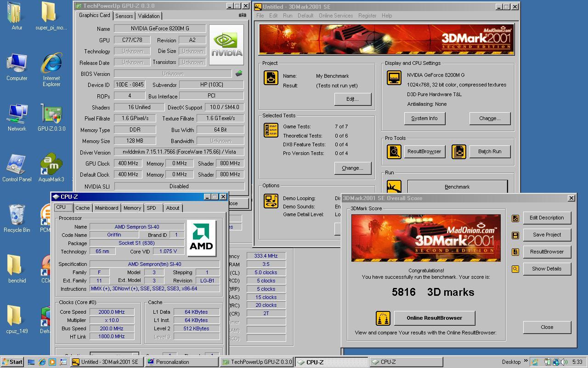588x368 pixels.
Task: Click the Selected Tests checklist icon
Action: pos(271,130)
